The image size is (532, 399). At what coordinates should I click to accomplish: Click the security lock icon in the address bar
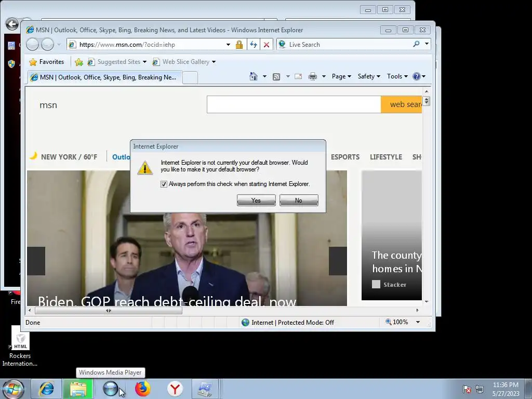click(239, 45)
